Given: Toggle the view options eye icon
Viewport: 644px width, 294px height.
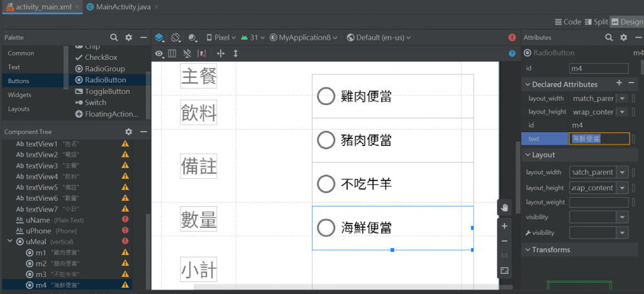Looking at the screenshot, I should 159,54.
